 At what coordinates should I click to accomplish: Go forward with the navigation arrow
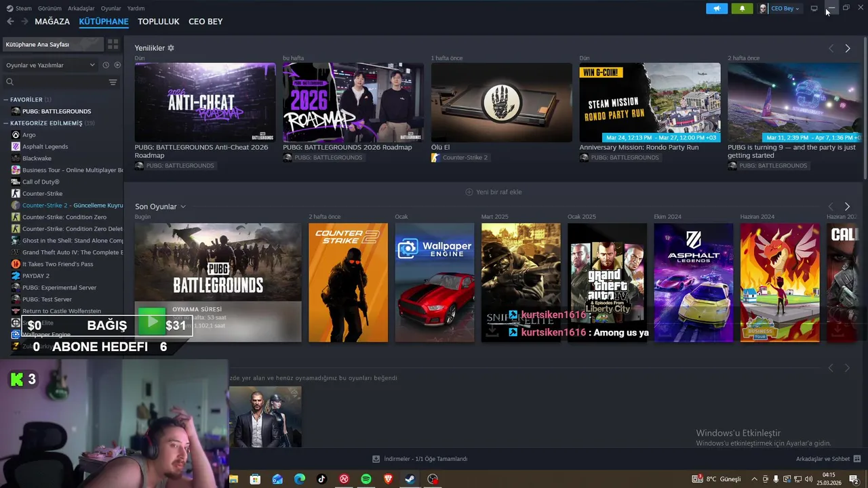(x=24, y=22)
